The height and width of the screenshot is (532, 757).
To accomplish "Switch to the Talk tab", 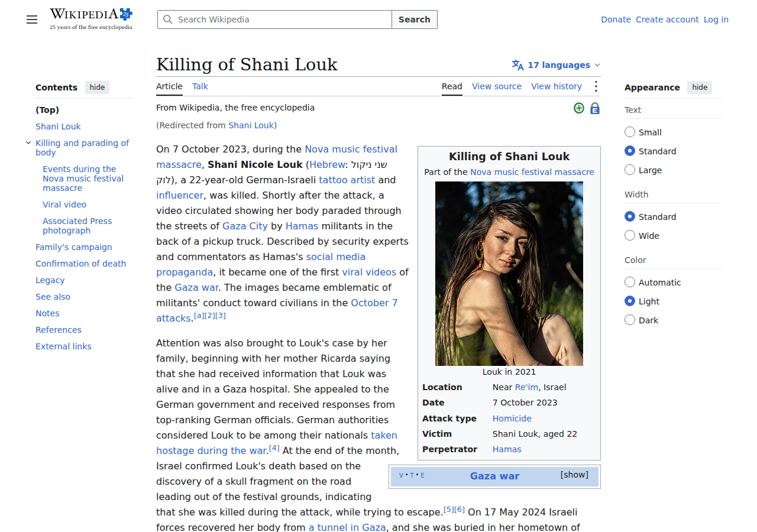I will click(x=200, y=86).
